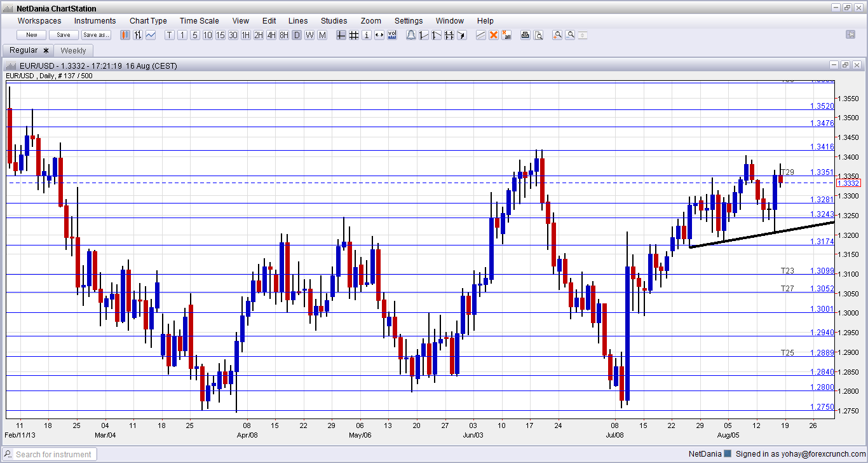
Task: Click the alert bell icon
Action: pyautogui.click(x=411, y=35)
